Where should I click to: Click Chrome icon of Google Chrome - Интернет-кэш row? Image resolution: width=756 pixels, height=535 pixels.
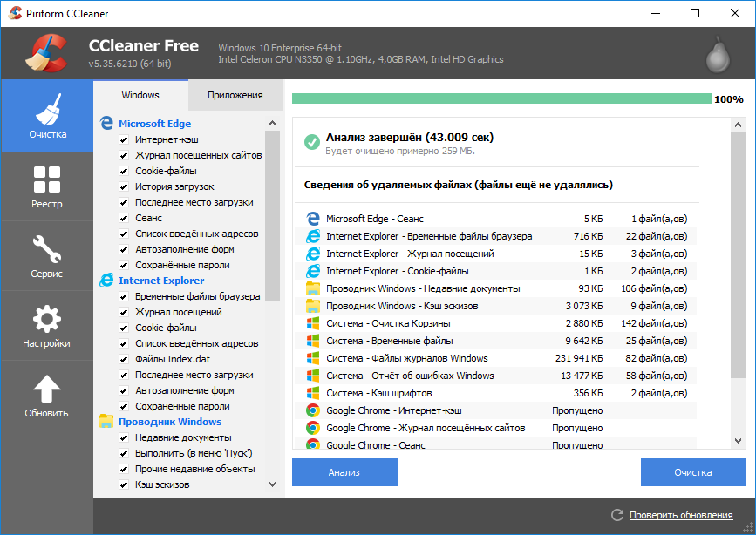pos(313,410)
